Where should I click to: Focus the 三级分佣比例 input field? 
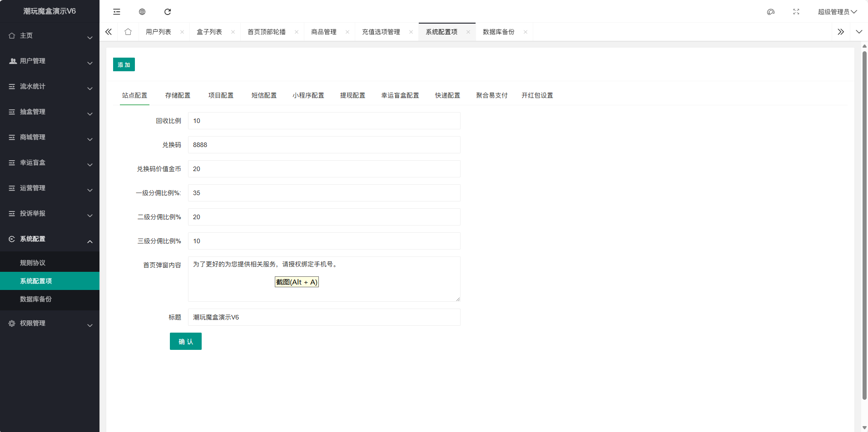click(324, 241)
